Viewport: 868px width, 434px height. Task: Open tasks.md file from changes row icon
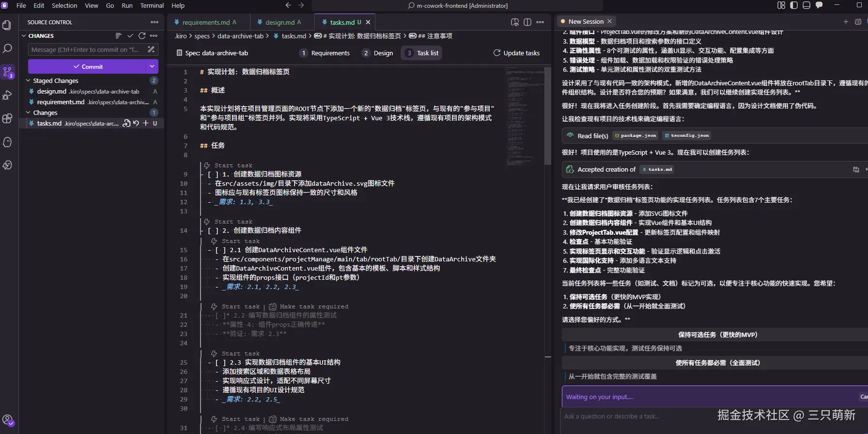[126, 123]
